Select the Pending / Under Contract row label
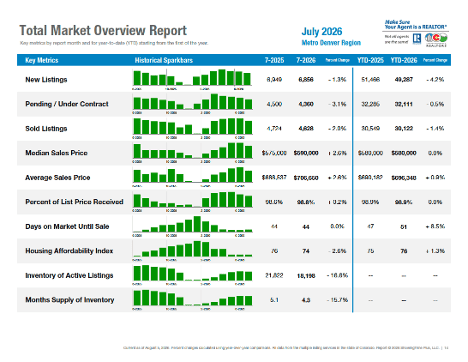Image resolution: width=468 pixels, height=362 pixels. tap(67, 104)
